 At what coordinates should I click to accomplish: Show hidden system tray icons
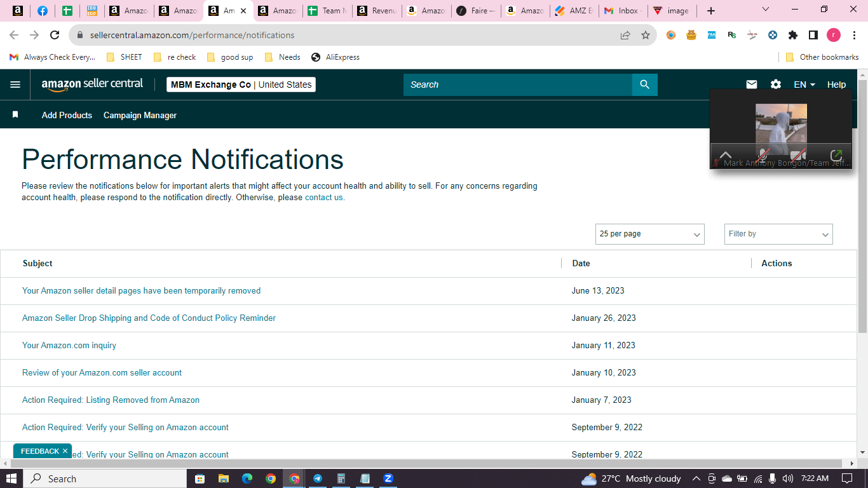click(x=696, y=478)
